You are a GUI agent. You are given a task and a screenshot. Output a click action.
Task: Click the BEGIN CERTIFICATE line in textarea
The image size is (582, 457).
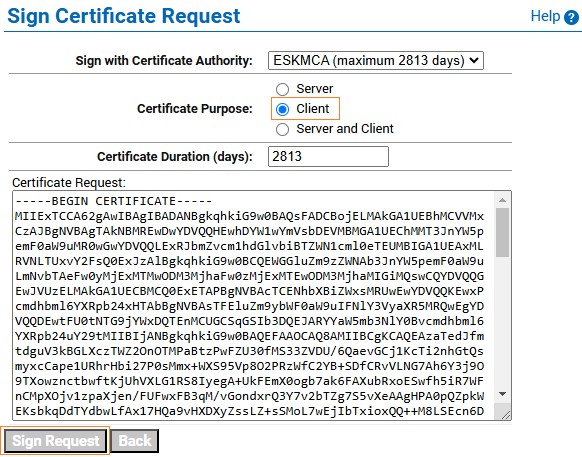coord(114,201)
